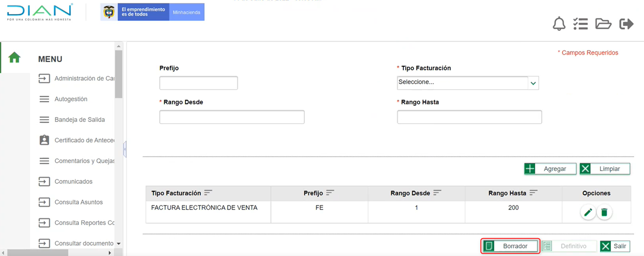
Task: Save as draft with Borrador button
Action: (510, 246)
